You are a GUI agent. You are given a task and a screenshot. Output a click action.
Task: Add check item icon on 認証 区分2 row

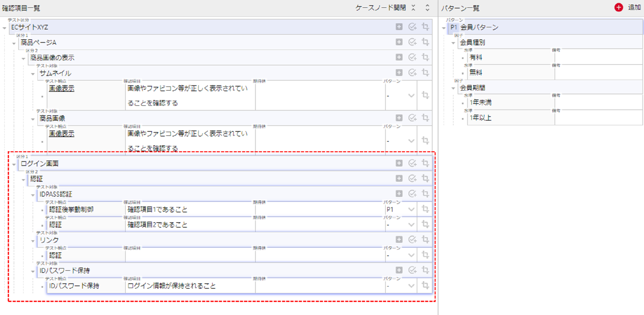[412, 178]
